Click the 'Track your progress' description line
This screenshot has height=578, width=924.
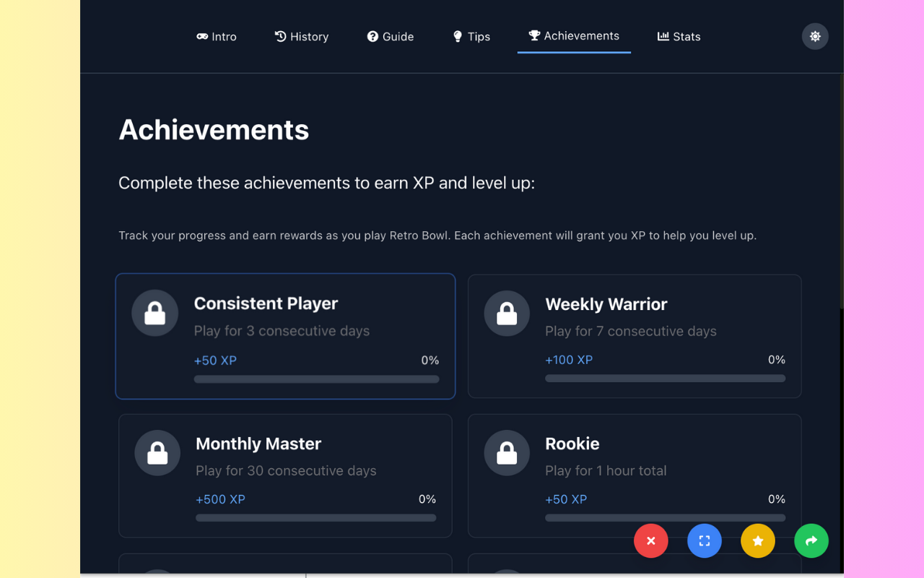click(x=437, y=236)
